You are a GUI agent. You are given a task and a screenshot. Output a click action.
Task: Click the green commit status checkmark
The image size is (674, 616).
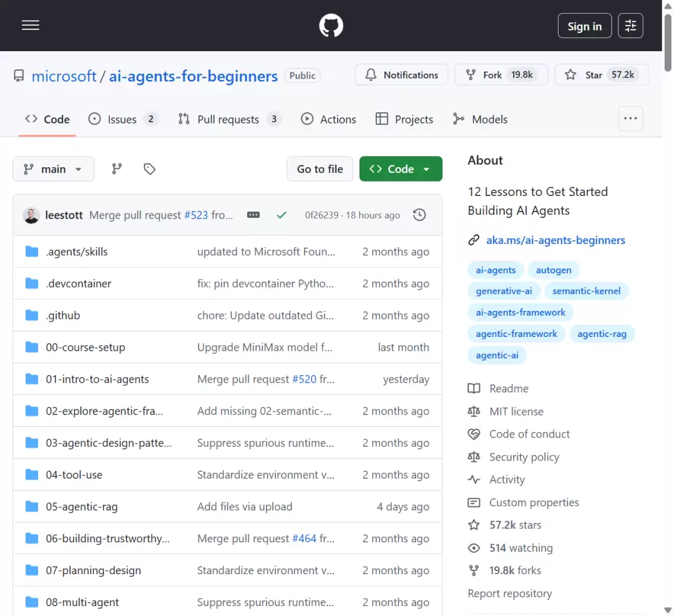(x=281, y=215)
